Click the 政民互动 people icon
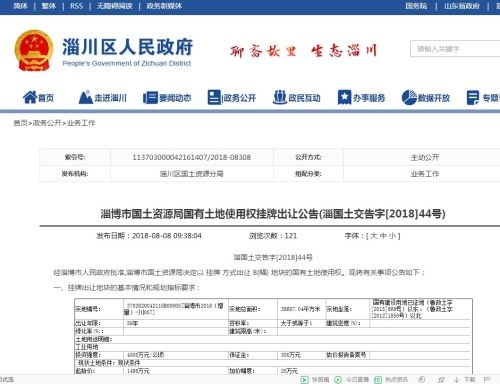The width and height of the screenshot is (500, 384). (280, 97)
